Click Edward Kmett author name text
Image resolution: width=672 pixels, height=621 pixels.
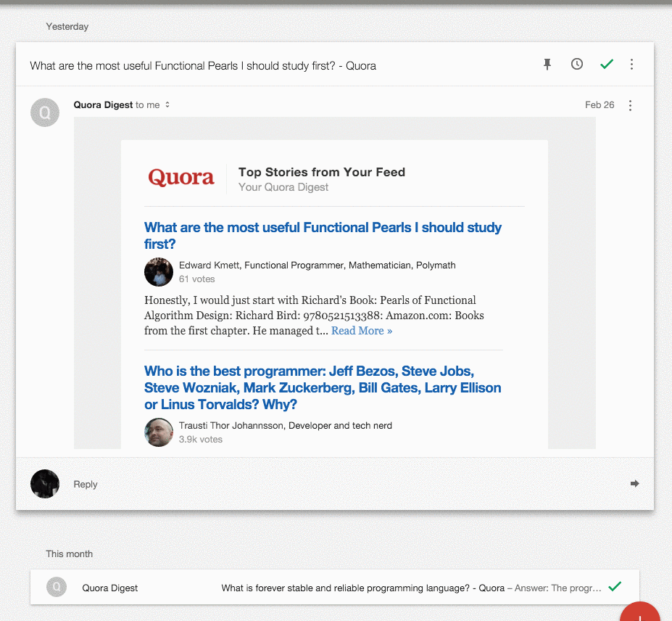coord(210,265)
